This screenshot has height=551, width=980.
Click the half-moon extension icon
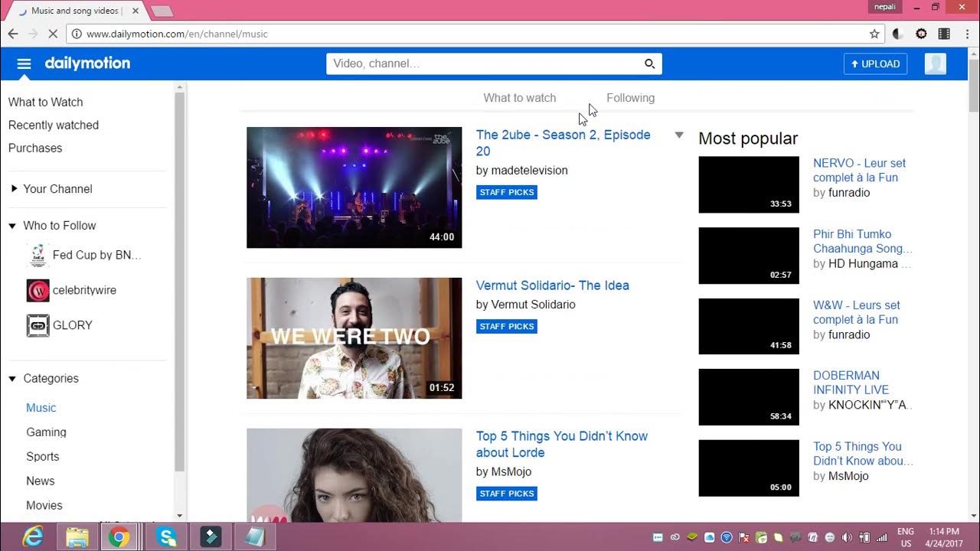tap(898, 34)
